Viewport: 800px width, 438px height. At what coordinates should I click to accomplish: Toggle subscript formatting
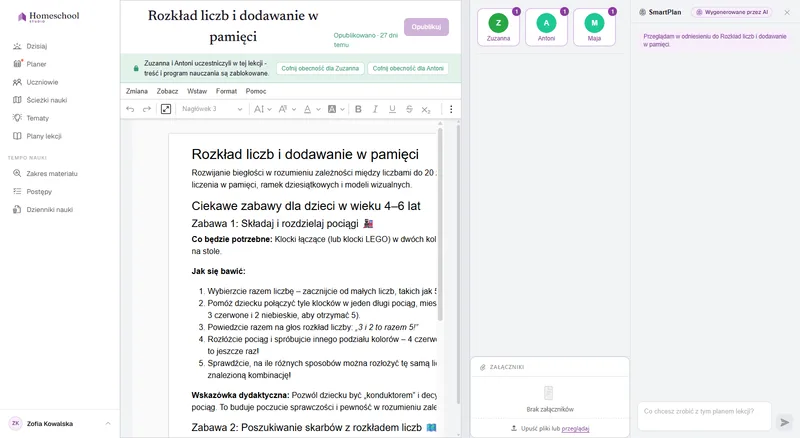point(426,109)
